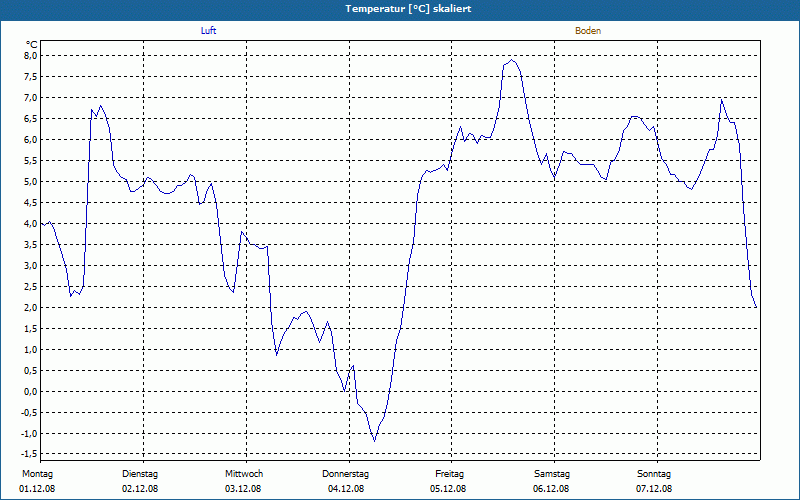Click the "1,0" y-axis value
Screen dimensions: 800x500
coord(31,349)
